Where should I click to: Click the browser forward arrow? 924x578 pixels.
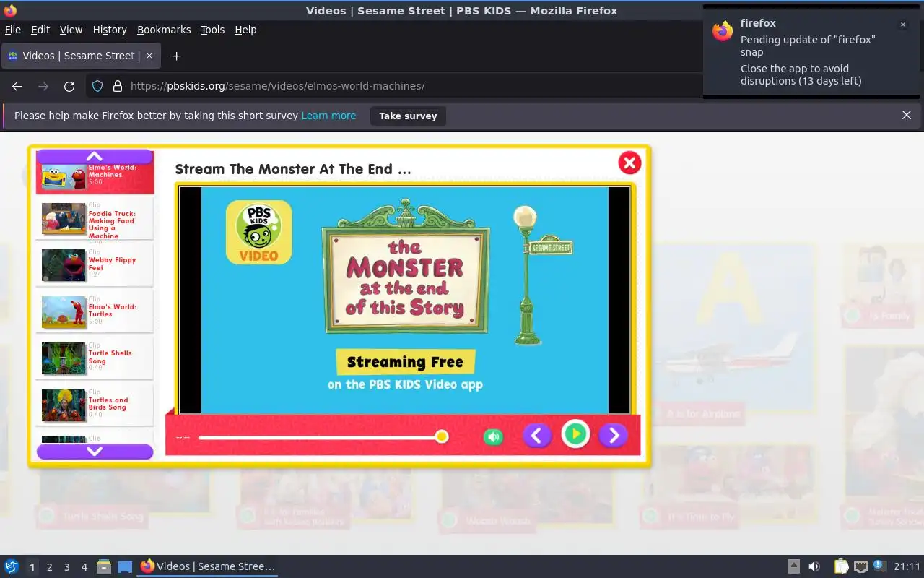(43, 86)
